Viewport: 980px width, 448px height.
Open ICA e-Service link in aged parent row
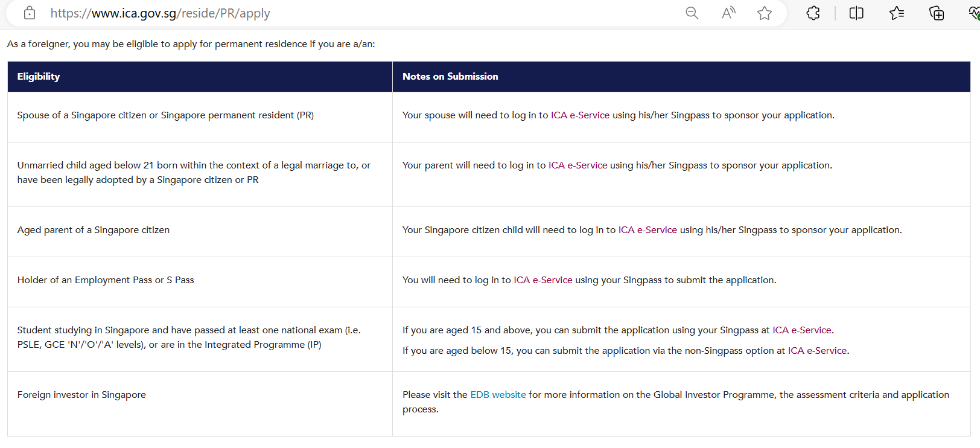[647, 230]
